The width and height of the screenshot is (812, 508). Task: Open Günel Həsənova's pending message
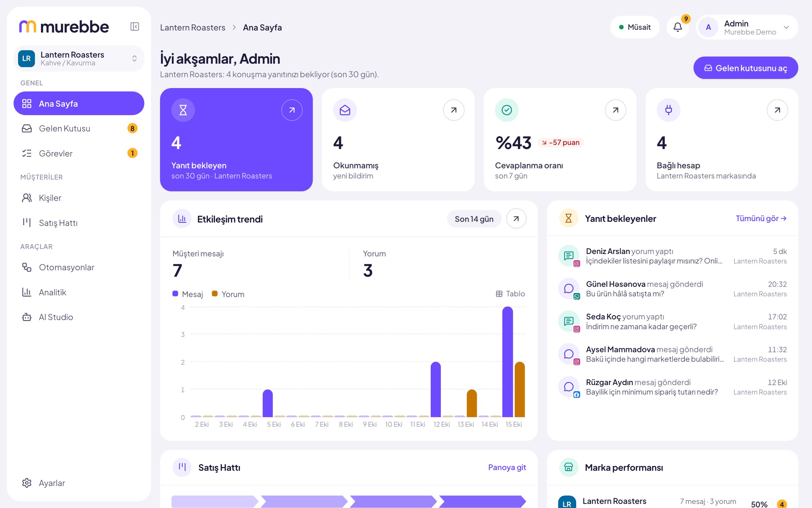click(x=672, y=289)
